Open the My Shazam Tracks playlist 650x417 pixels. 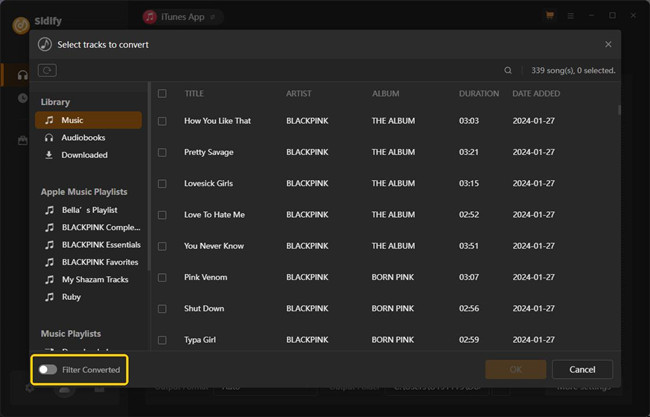(x=87, y=280)
